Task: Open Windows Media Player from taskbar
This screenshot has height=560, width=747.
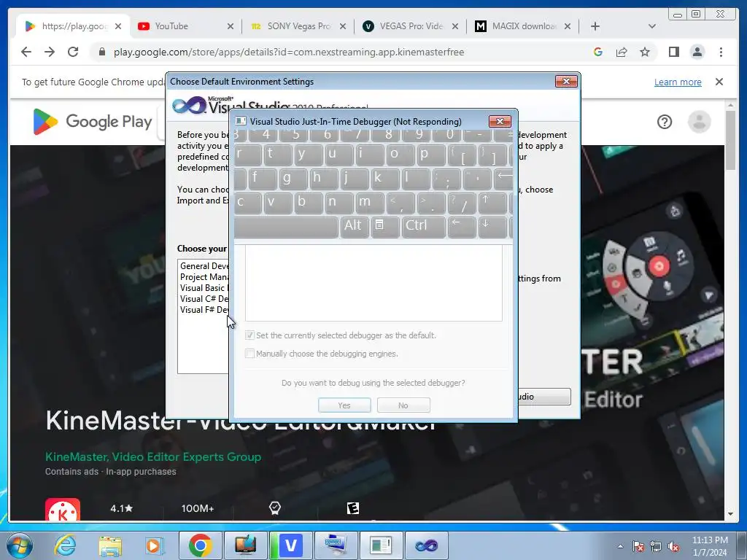Action: click(155, 545)
